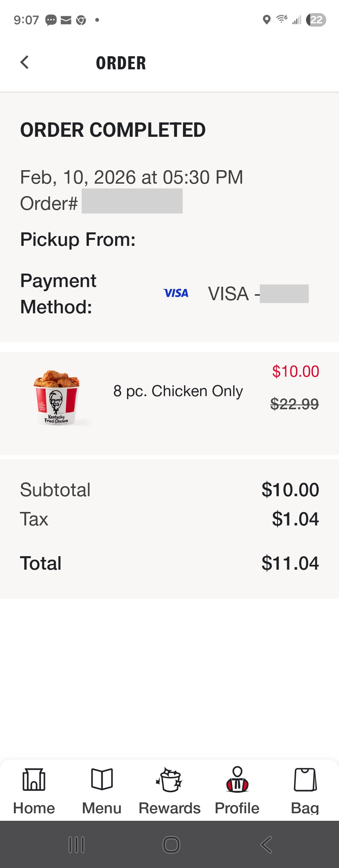Tap the KFC chicken bucket thumbnail

pos(57,398)
